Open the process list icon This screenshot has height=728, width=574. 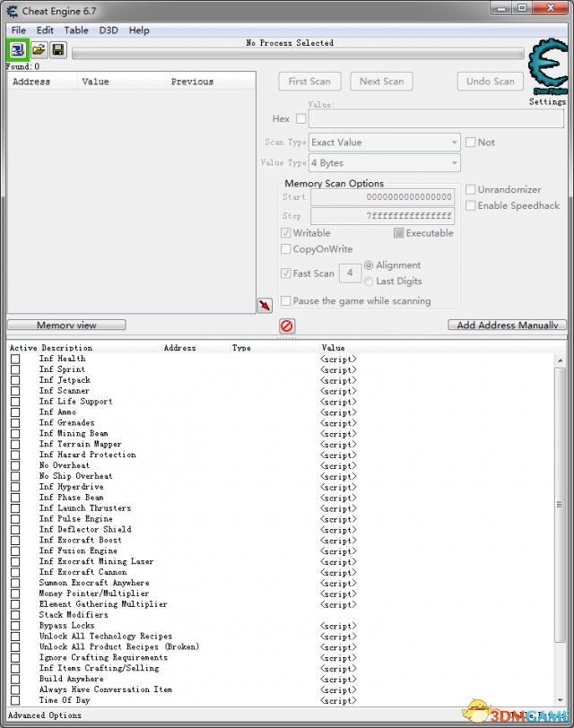click(x=18, y=49)
